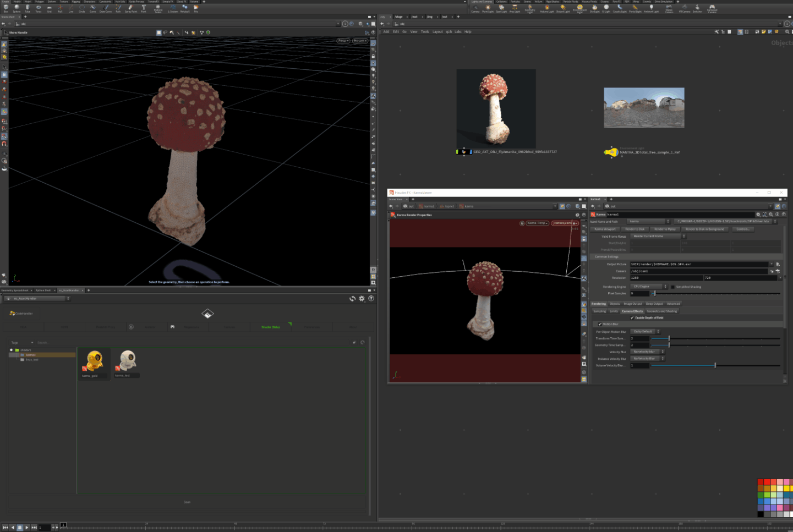Select the Sphere tool on Create shelf
The height and width of the screenshot is (532, 793).
click(17, 8)
